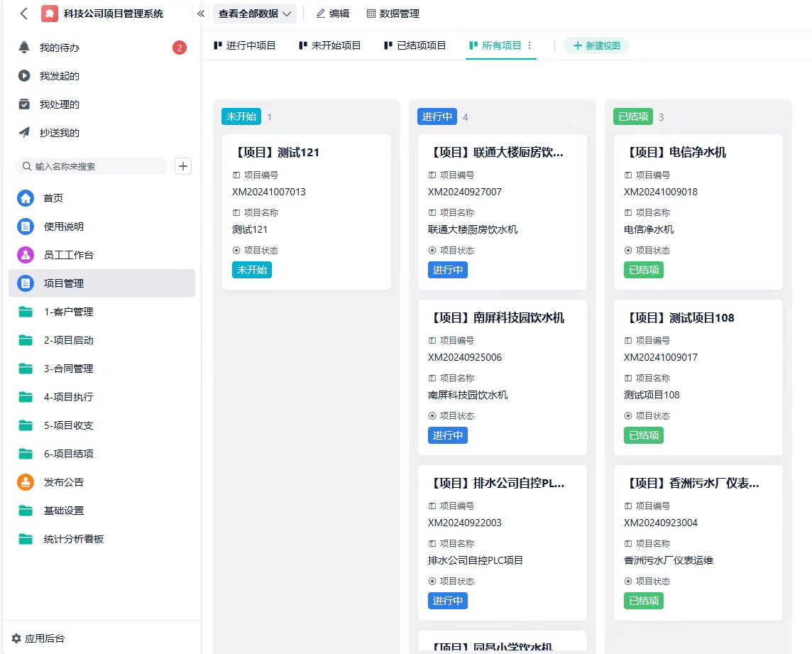812x654 pixels.
Task: Open the 香洲污水厂仪表 project card title
Action: coord(692,483)
